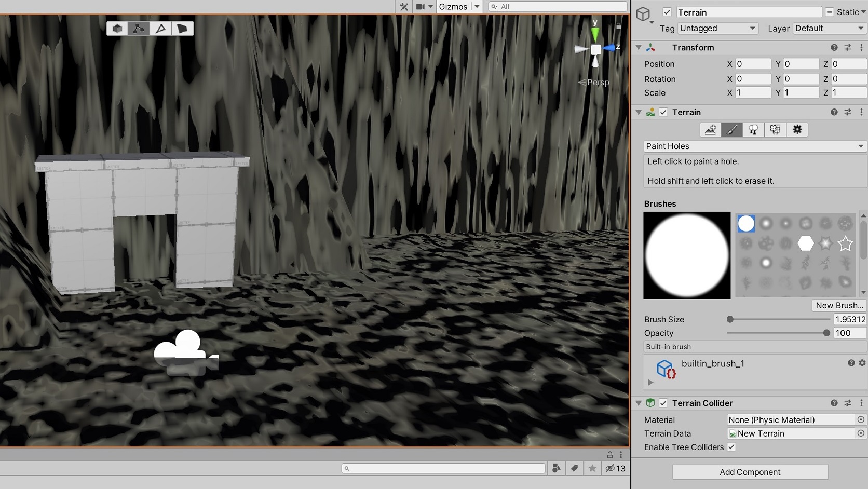Toggle Terrain component enabled checkbox

pos(663,112)
